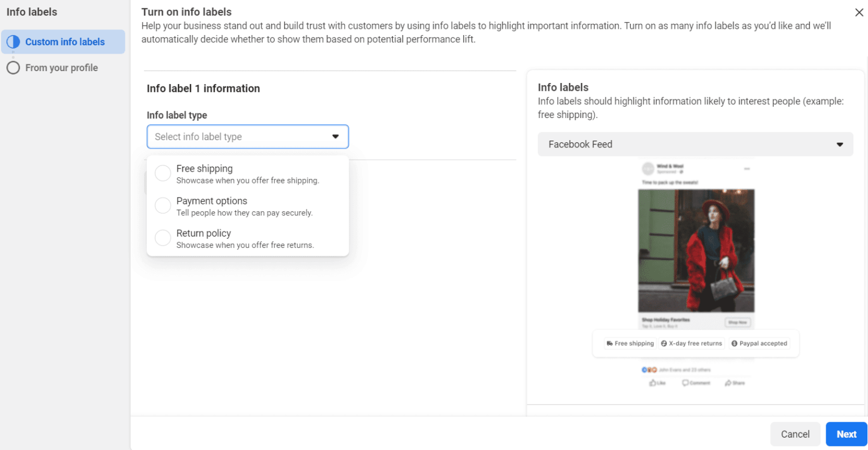Click the globe icon next to Sponsored
The height and width of the screenshot is (450, 868).
click(682, 172)
